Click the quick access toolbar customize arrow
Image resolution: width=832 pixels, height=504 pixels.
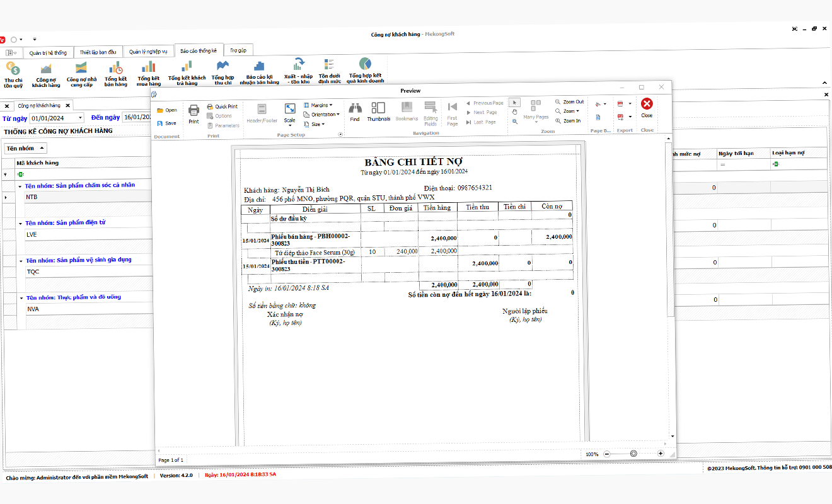(35, 39)
